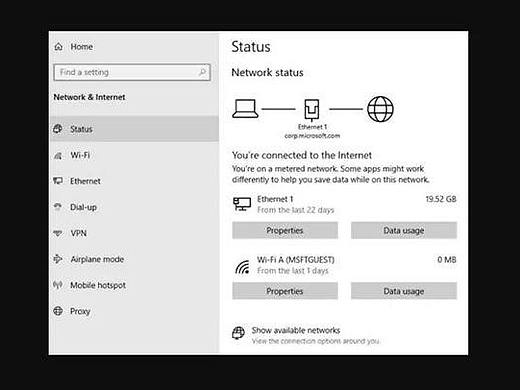Open Properties for Ethernet 1
The width and height of the screenshot is (520, 390).
[x=285, y=230]
